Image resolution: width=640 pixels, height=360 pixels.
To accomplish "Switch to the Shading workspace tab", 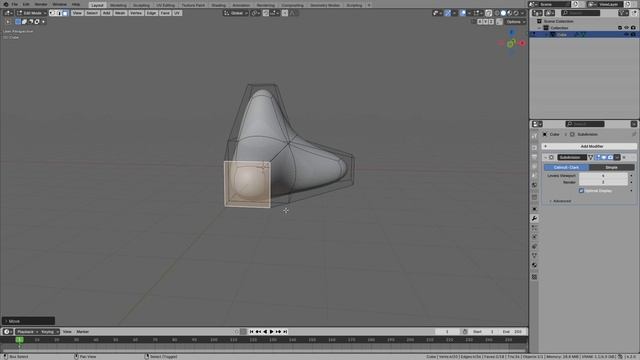I will 218,5.
